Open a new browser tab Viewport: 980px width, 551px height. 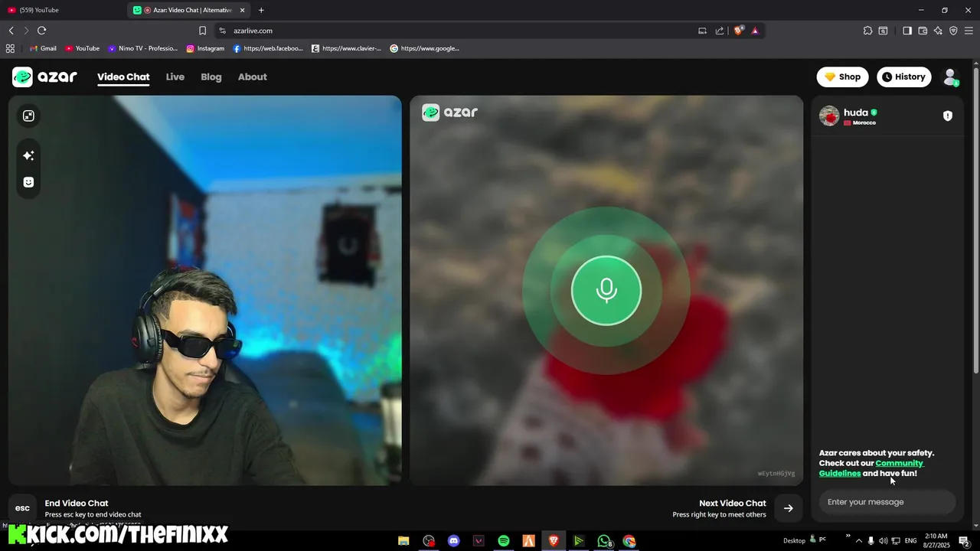[261, 10]
